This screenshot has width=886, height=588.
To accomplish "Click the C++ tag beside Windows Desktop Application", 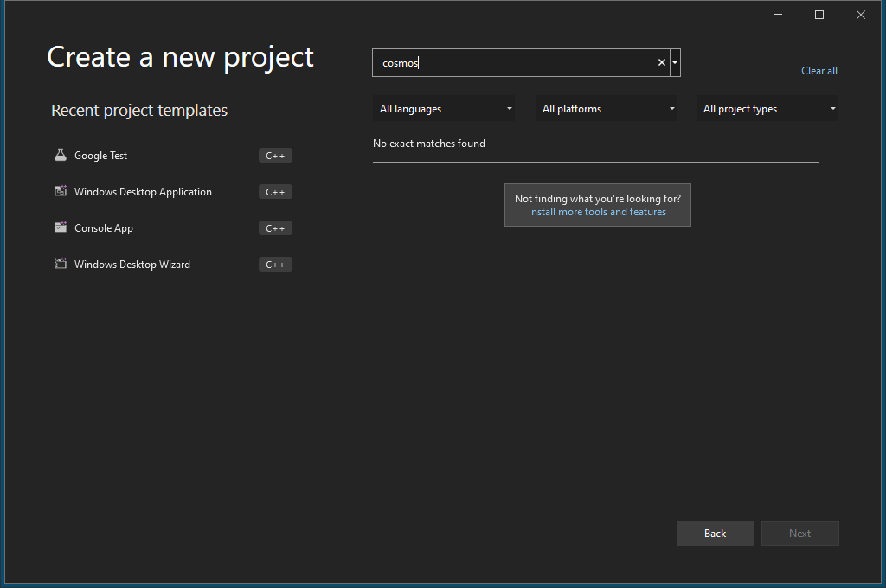I will tap(275, 191).
